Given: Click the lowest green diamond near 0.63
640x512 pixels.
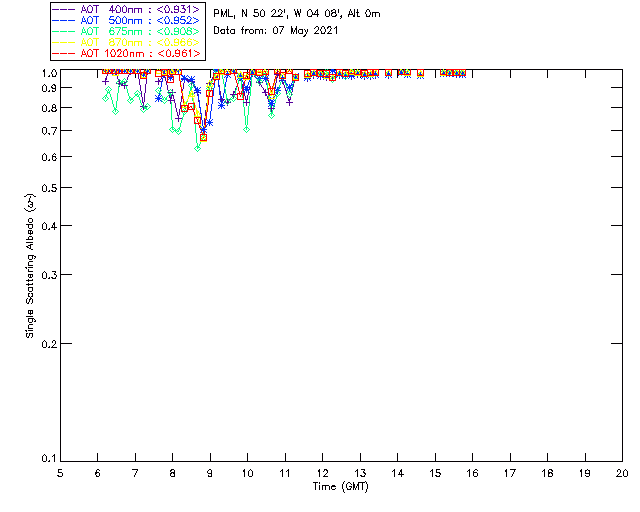Looking at the screenshot, I should pyautogui.click(x=198, y=148).
